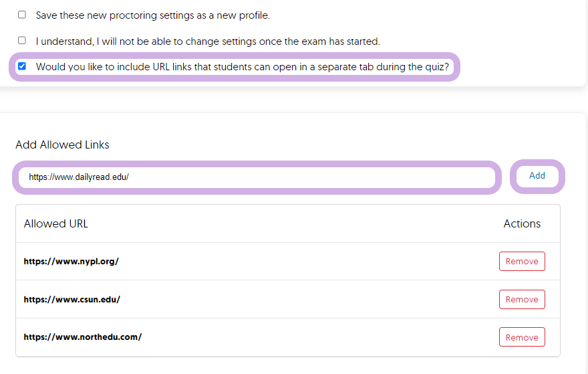Remove the northedu.com allowed URL
Viewport: 588px width, 374px height.
point(522,337)
